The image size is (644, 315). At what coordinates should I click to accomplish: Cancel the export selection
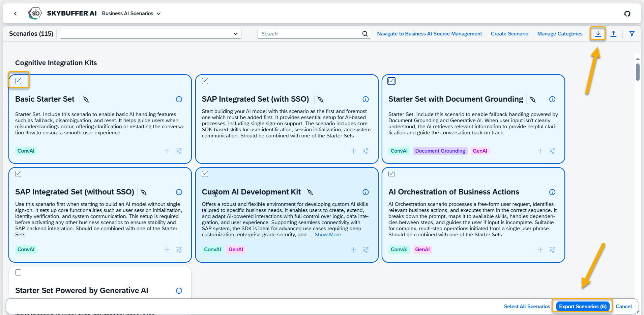pos(624,307)
